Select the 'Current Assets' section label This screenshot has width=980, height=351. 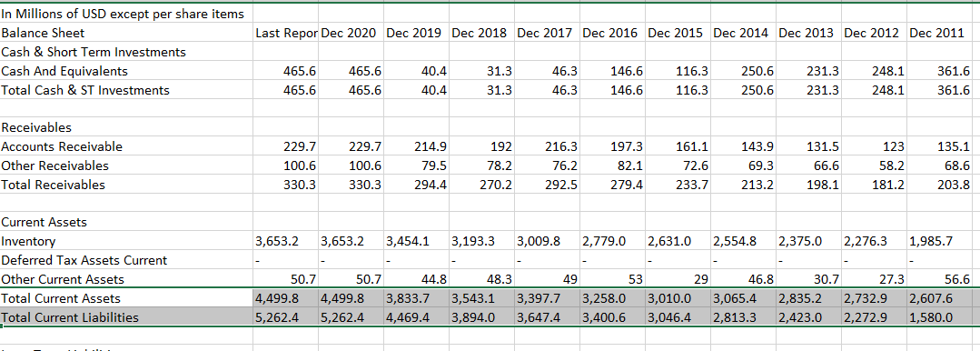click(x=127, y=222)
